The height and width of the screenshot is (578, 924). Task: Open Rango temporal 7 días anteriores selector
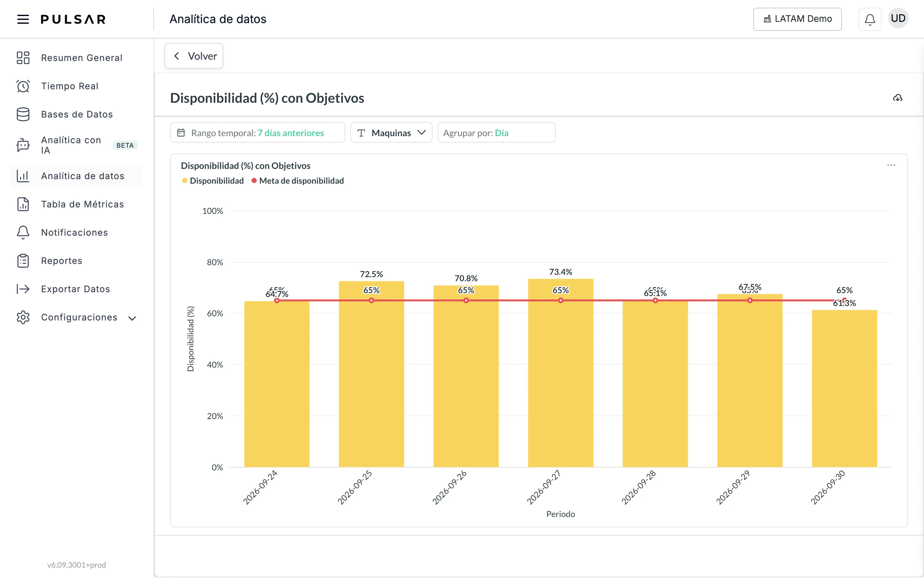click(x=257, y=133)
